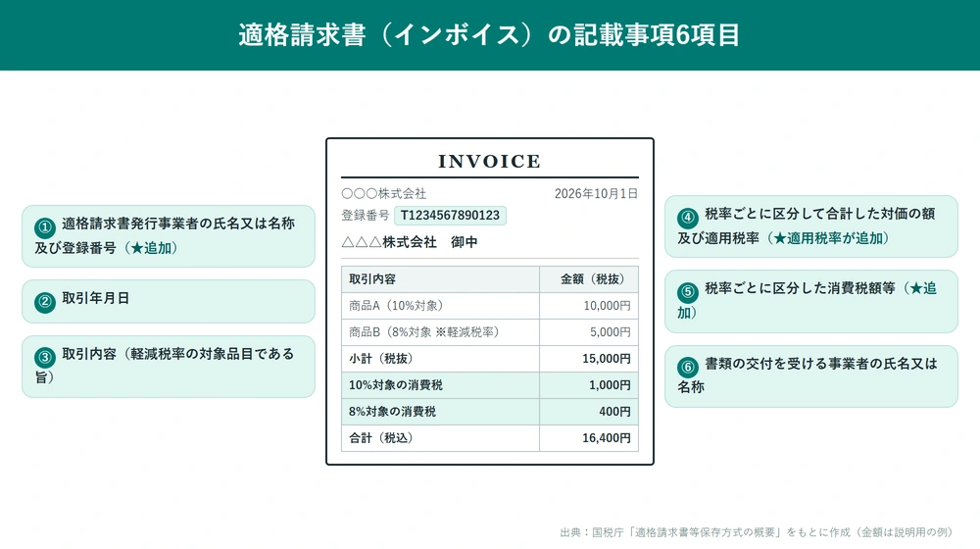This screenshot has width=980, height=549.
Task: Click the 書類の交付を受ける事業者の氏名又は callout text
Action: point(821,364)
